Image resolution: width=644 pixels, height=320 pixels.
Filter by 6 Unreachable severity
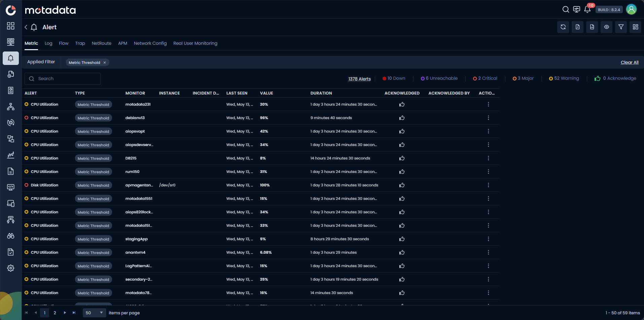click(439, 78)
